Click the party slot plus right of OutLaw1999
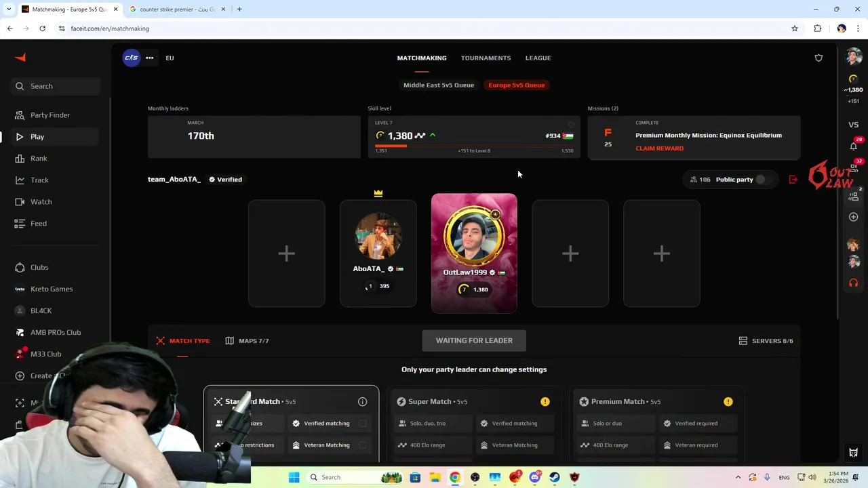Screen dimensions: 868x488 [x=570, y=253]
